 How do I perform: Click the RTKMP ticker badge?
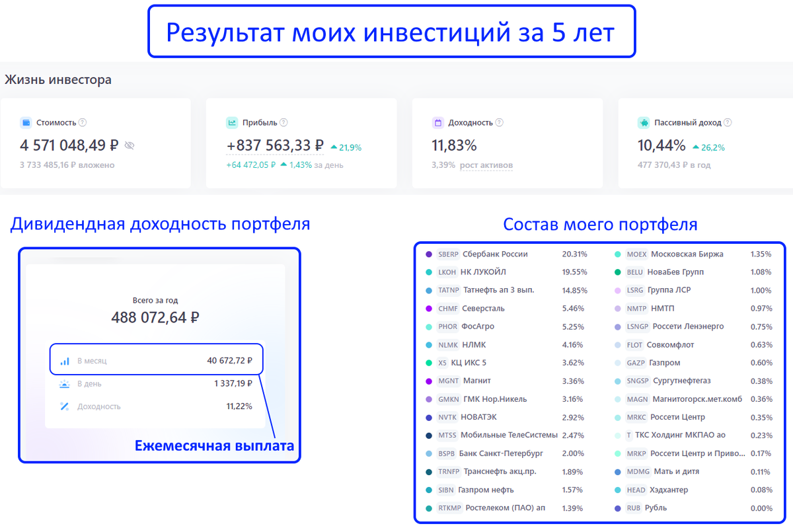tap(449, 508)
